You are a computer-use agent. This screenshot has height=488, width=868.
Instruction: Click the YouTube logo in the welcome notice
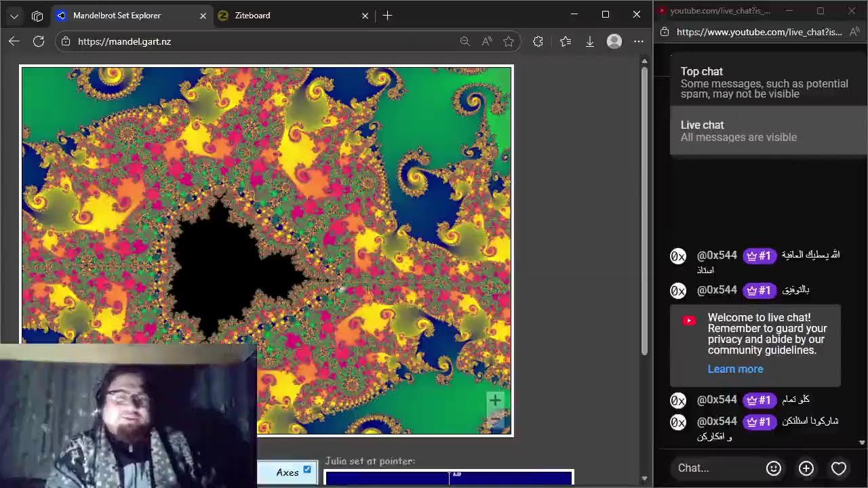pos(689,321)
